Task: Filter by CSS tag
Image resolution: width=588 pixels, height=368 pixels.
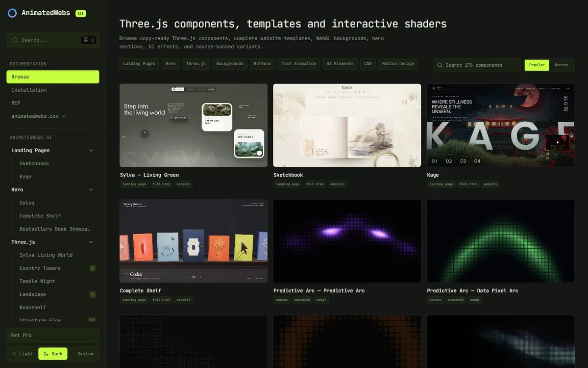Action: 368,64
